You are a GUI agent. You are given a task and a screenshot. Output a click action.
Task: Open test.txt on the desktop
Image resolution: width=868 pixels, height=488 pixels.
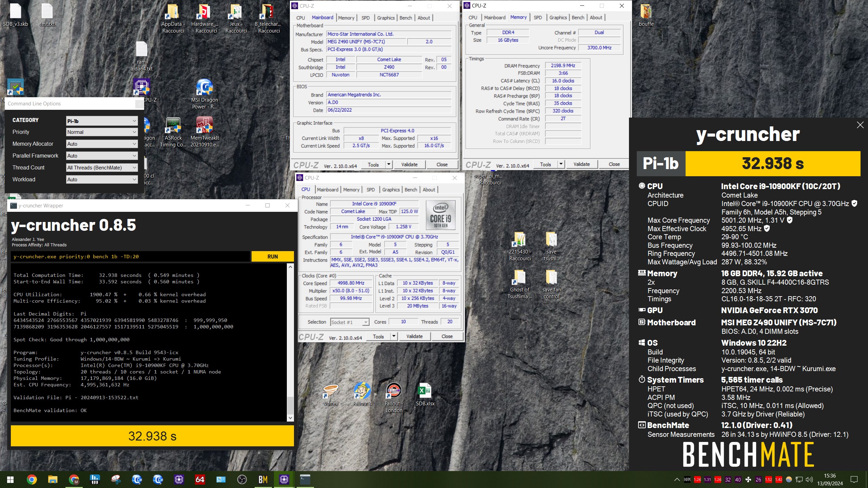(x=47, y=15)
